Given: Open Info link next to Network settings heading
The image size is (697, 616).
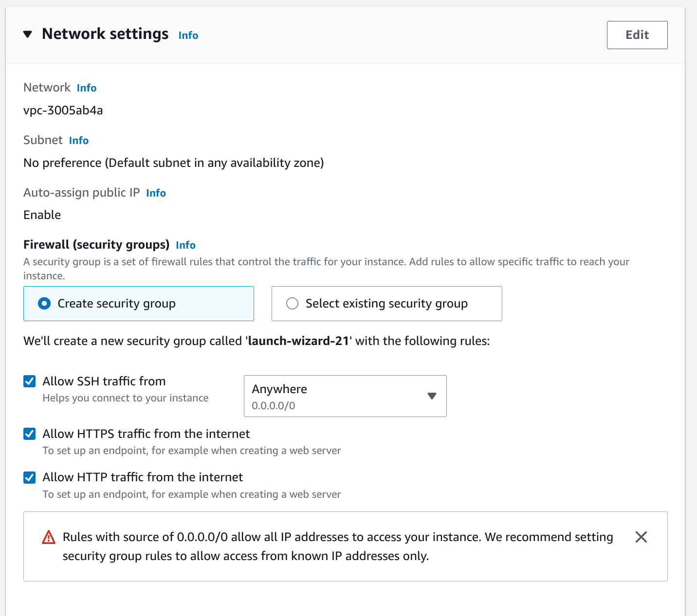Looking at the screenshot, I should (x=188, y=36).
